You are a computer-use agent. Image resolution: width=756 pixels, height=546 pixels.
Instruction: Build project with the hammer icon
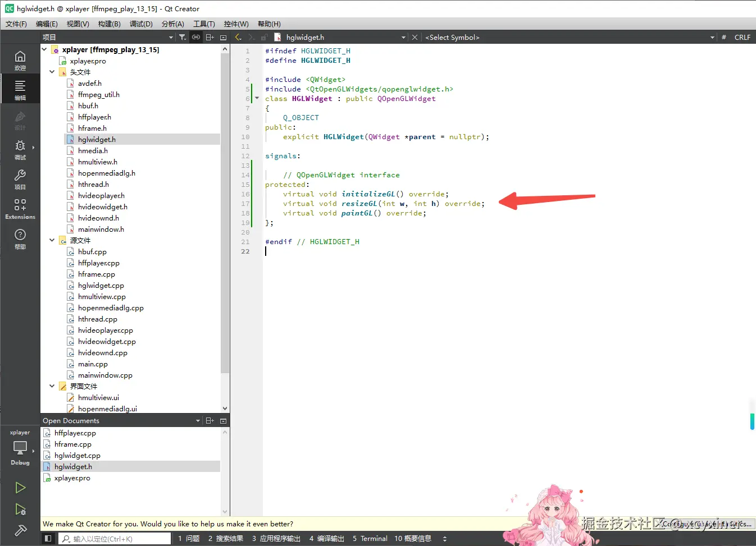tap(20, 530)
